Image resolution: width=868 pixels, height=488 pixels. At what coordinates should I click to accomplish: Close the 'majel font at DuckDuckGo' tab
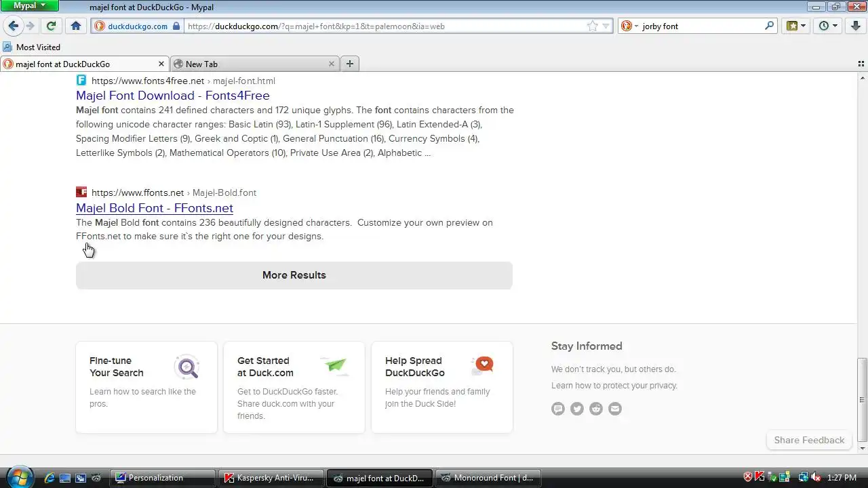tap(161, 64)
